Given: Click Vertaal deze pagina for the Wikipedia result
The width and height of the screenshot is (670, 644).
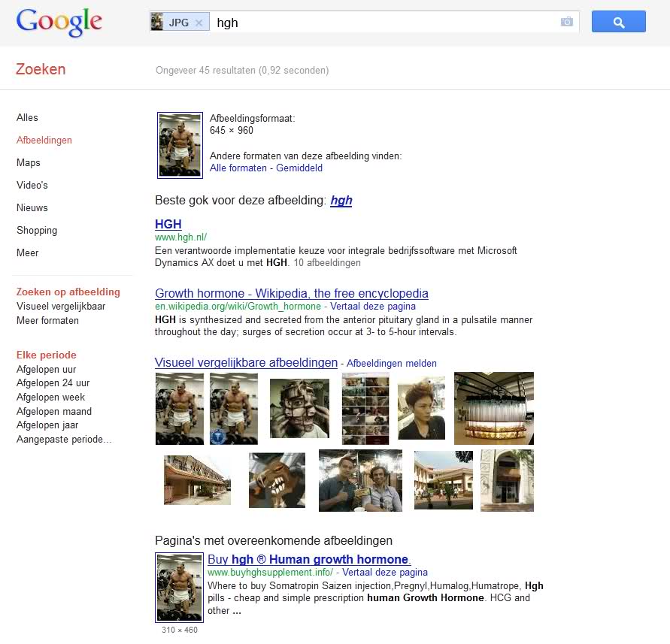Looking at the screenshot, I should (373, 306).
